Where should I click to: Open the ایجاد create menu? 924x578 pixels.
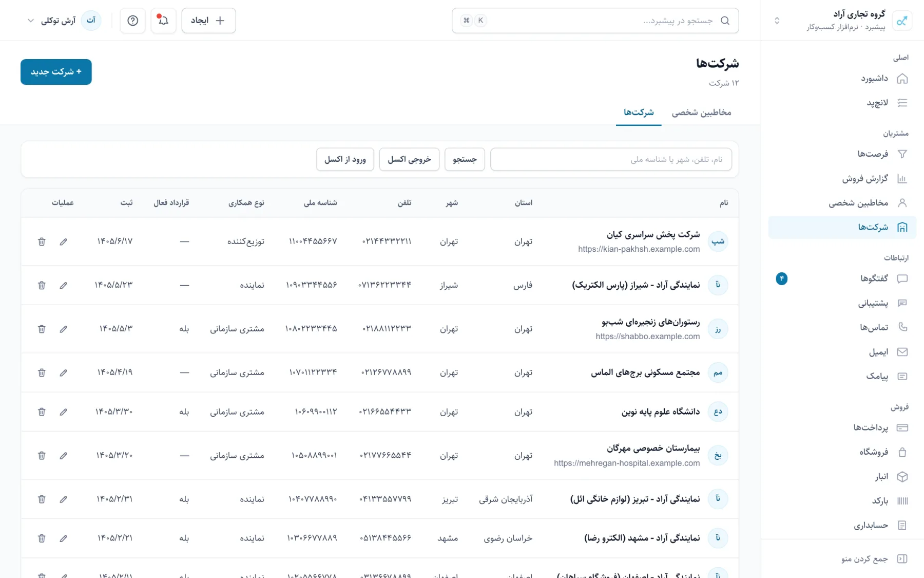coord(208,21)
